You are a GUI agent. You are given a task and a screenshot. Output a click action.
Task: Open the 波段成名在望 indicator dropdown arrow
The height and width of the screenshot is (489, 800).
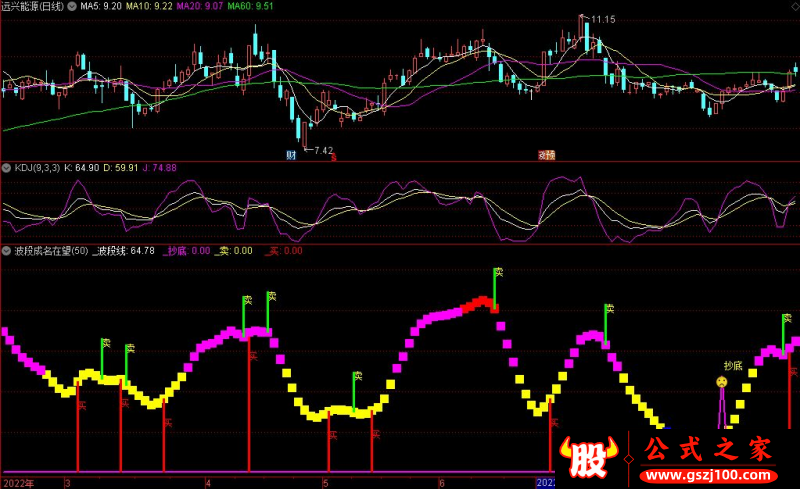pyautogui.click(x=7, y=251)
